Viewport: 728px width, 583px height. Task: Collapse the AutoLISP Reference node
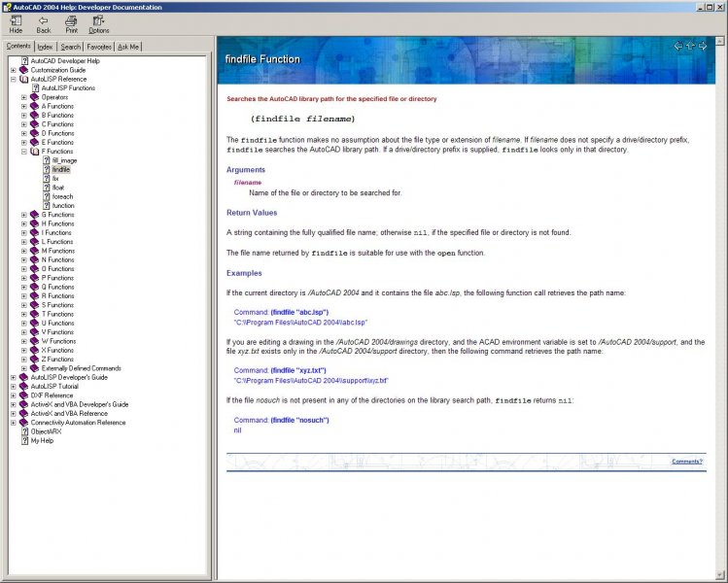pos(13,80)
